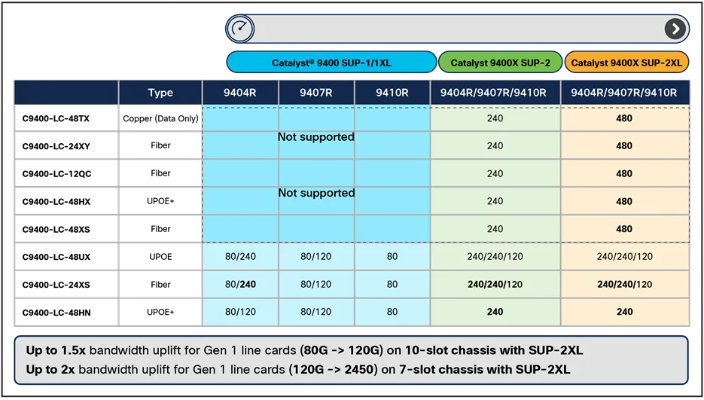Click 80 in the C9400-LC-48UX row
Screen dimensions: 704x400
click(x=392, y=257)
